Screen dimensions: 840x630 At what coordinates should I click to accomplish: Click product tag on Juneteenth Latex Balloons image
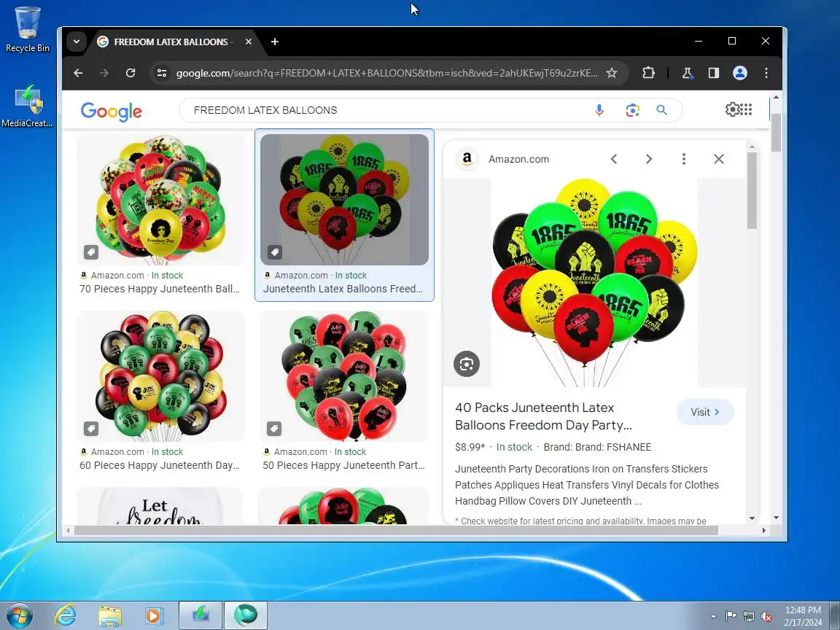pyautogui.click(x=275, y=252)
